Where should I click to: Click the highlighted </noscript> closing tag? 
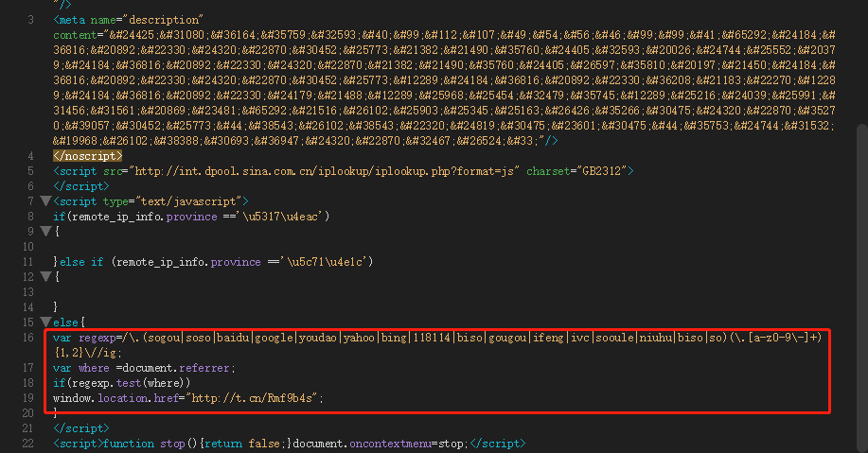88,156
